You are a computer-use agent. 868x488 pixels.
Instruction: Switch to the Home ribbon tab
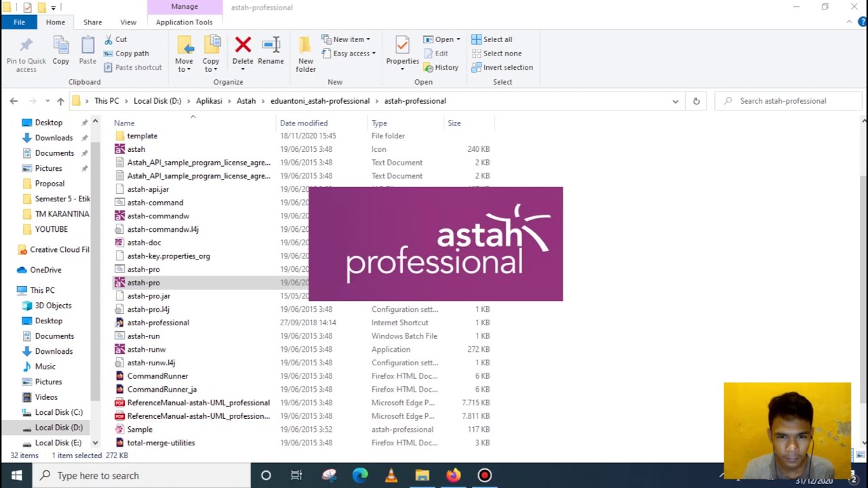[x=56, y=22]
